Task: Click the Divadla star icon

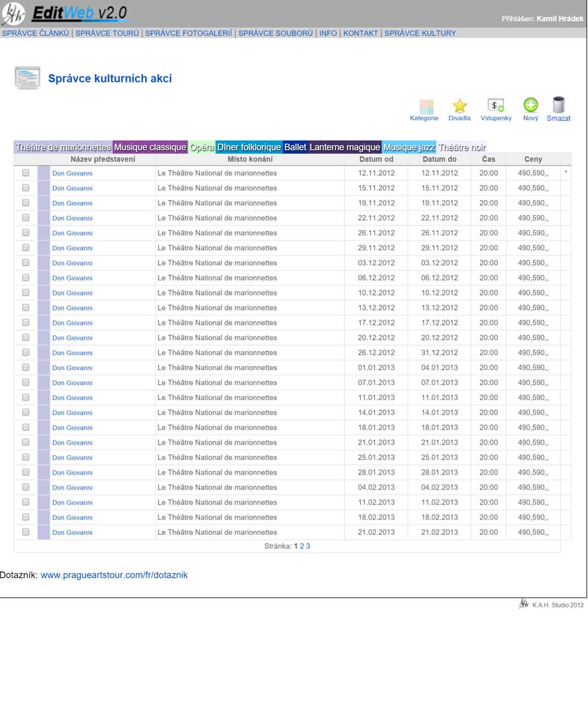Action: click(x=460, y=106)
